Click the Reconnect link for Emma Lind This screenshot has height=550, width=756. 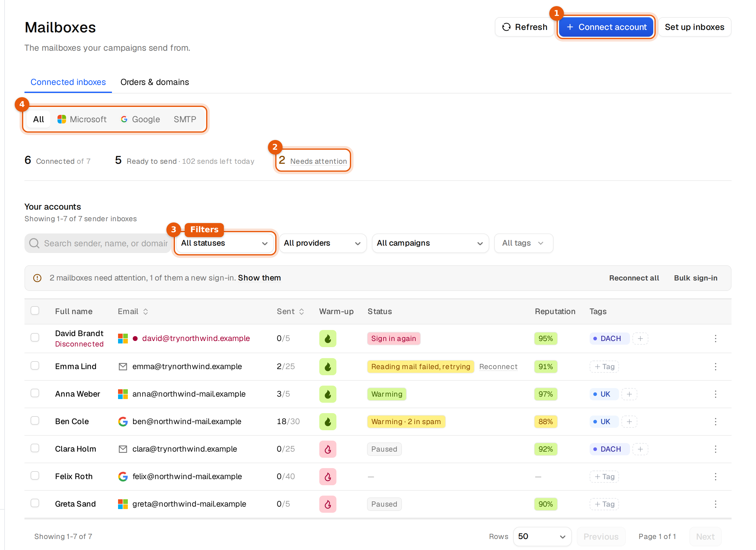pyautogui.click(x=498, y=366)
